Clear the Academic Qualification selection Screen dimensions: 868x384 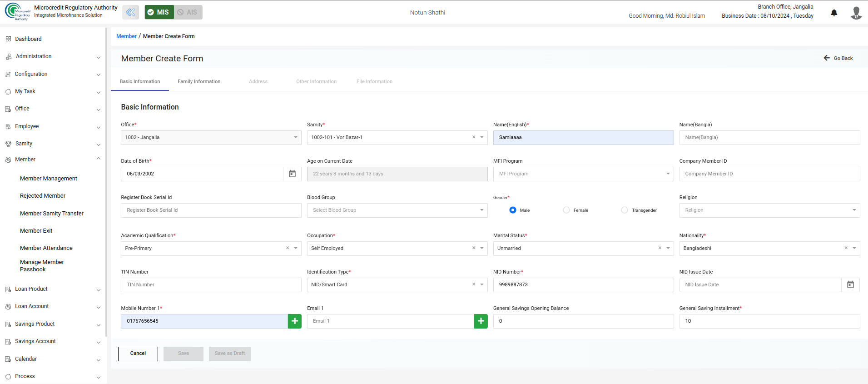click(x=288, y=248)
